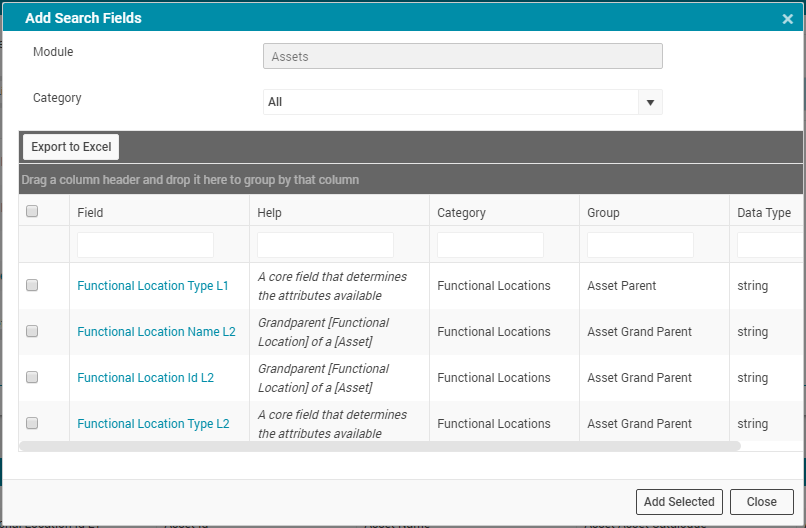Open the Functional Location Type L1 link
The height and width of the screenshot is (528, 806).
(x=153, y=286)
